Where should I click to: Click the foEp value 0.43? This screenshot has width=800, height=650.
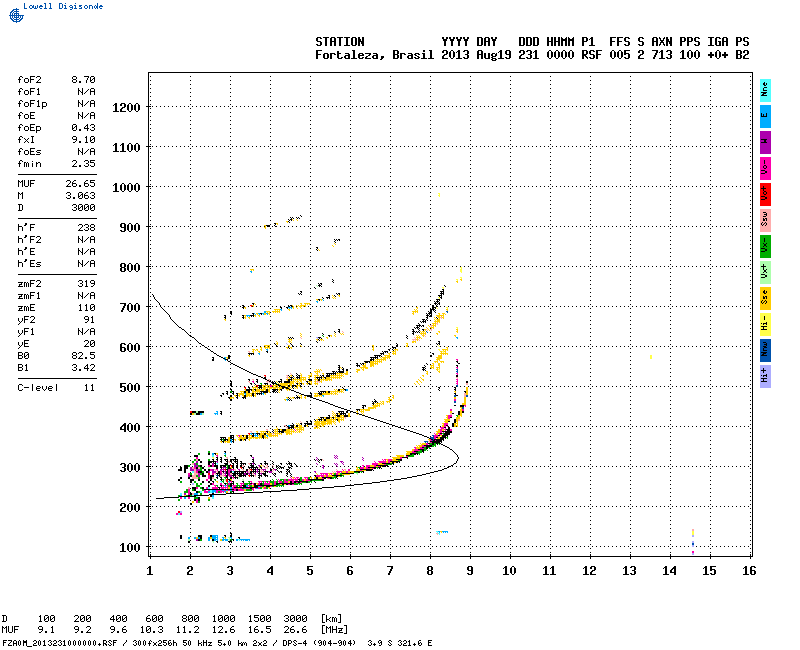click(x=83, y=128)
